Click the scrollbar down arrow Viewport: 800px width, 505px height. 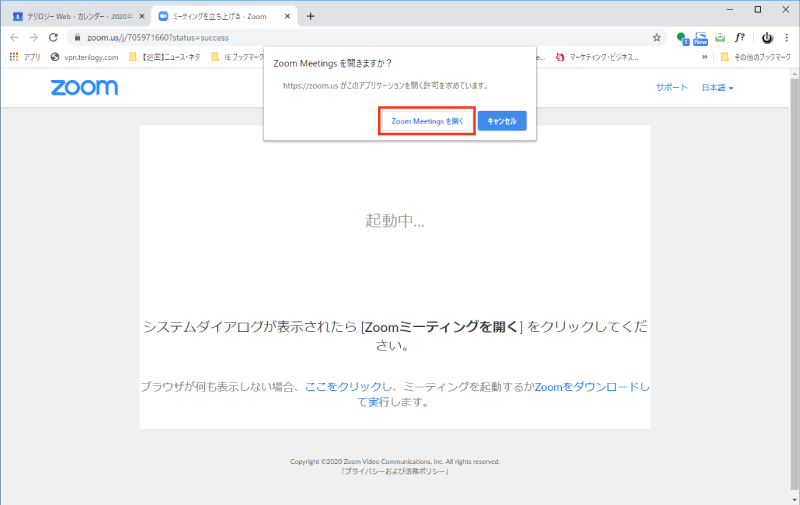[795, 500]
